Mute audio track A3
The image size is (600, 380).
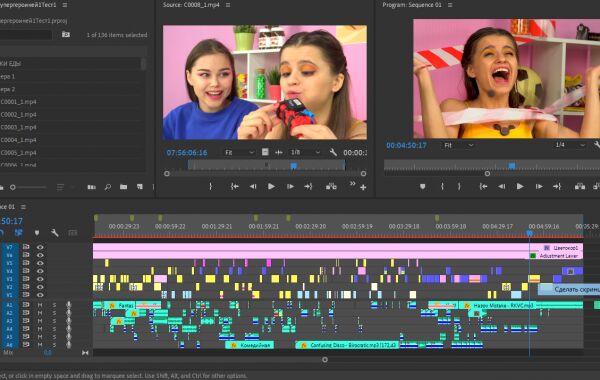pyautogui.click(x=40, y=321)
